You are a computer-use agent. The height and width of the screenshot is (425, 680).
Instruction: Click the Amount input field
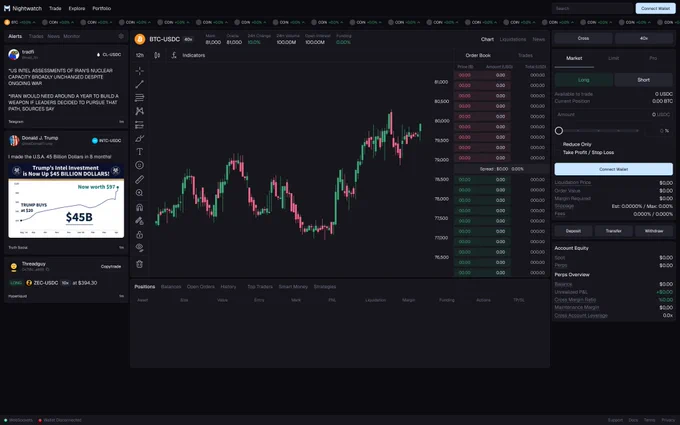pos(613,114)
